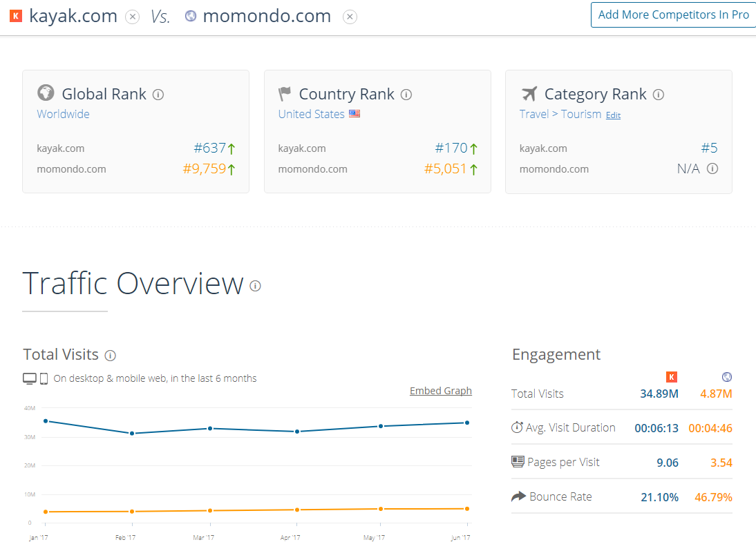This screenshot has height=551, width=756.
Task: Click kayak pages per visit 9.06
Action: tap(668, 463)
